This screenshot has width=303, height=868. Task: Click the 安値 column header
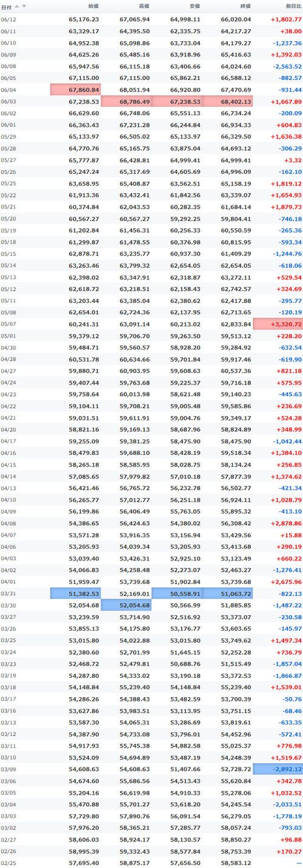195,6
